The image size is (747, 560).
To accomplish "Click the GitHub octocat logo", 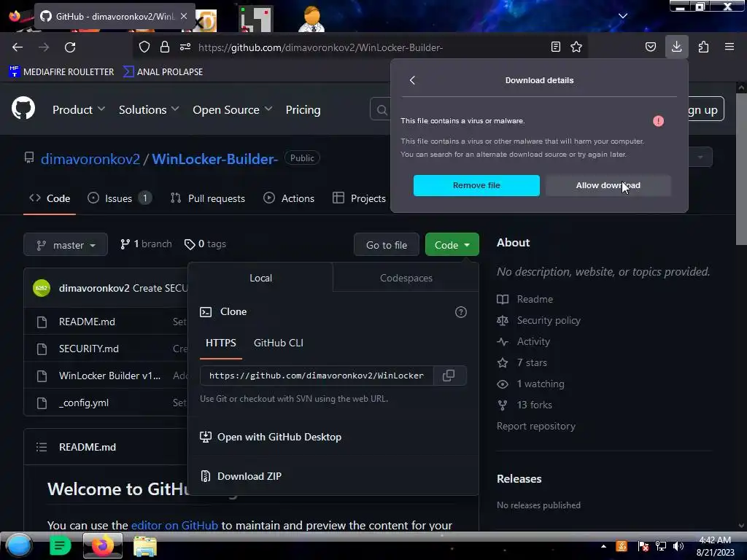I will tap(23, 108).
